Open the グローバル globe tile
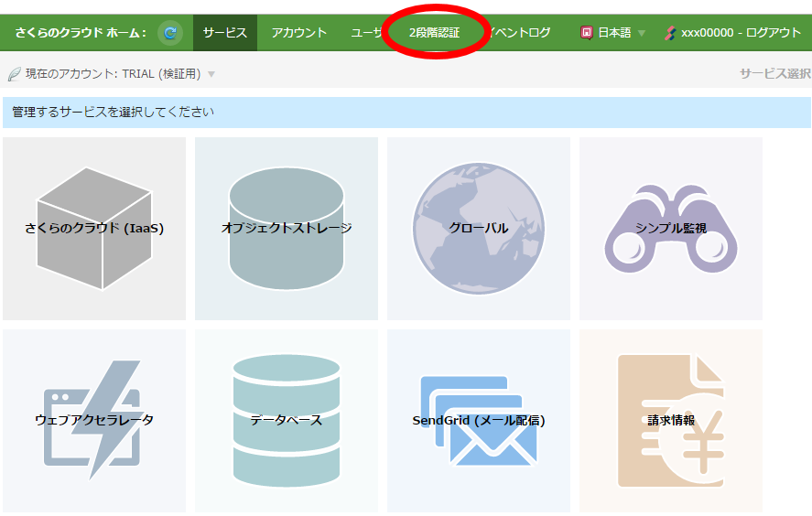This screenshot has width=812, height=516. (x=479, y=228)
